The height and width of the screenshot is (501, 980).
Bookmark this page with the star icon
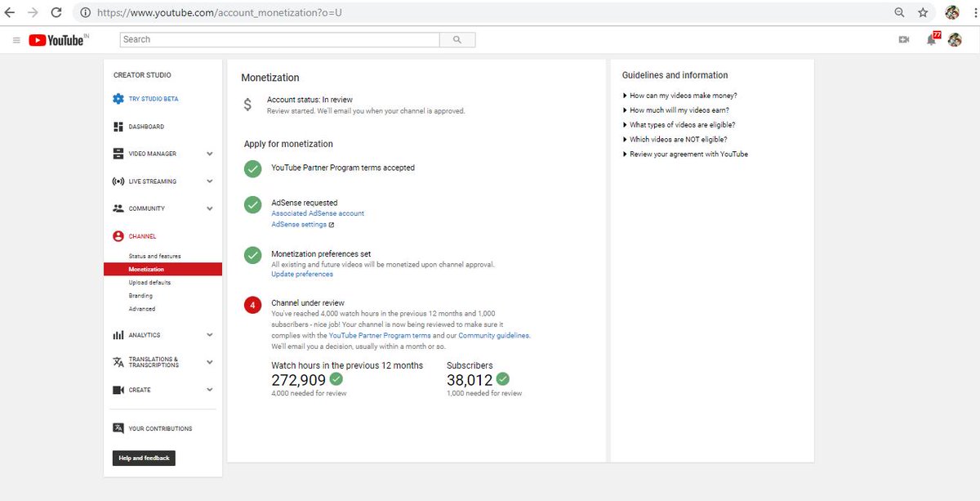tap(923, 12)
